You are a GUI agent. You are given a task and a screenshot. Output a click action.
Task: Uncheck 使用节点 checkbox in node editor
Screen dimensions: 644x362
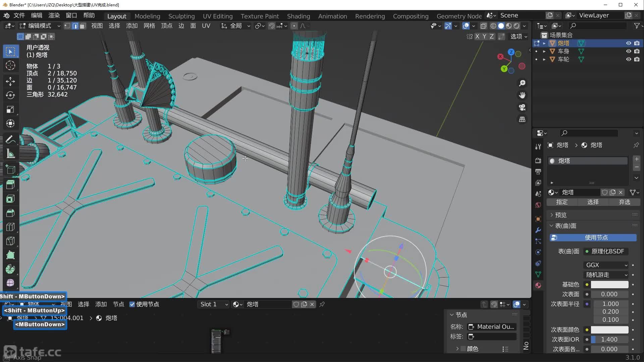132,304
